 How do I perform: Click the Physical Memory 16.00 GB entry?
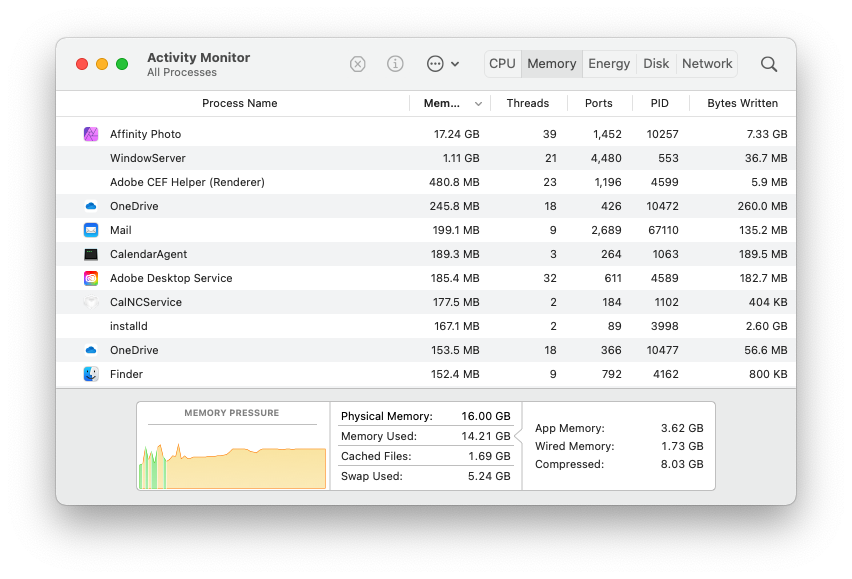425,416
